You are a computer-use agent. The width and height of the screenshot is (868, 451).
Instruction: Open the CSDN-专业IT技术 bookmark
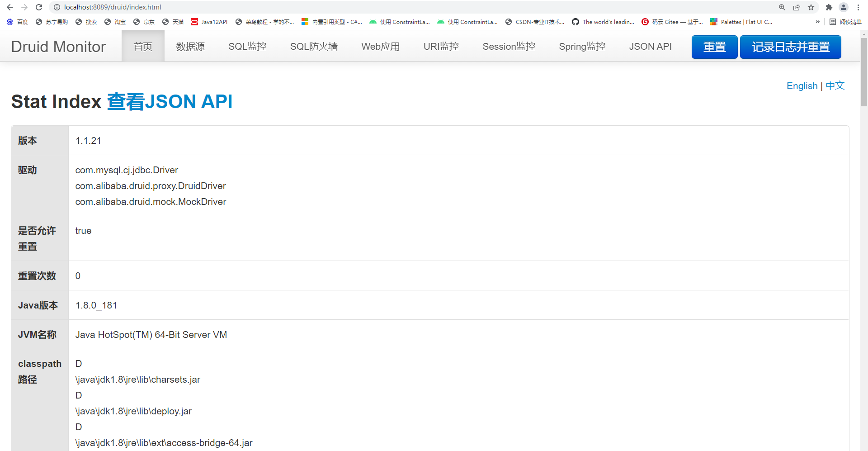pyautogui.click(x=535, y=22)
